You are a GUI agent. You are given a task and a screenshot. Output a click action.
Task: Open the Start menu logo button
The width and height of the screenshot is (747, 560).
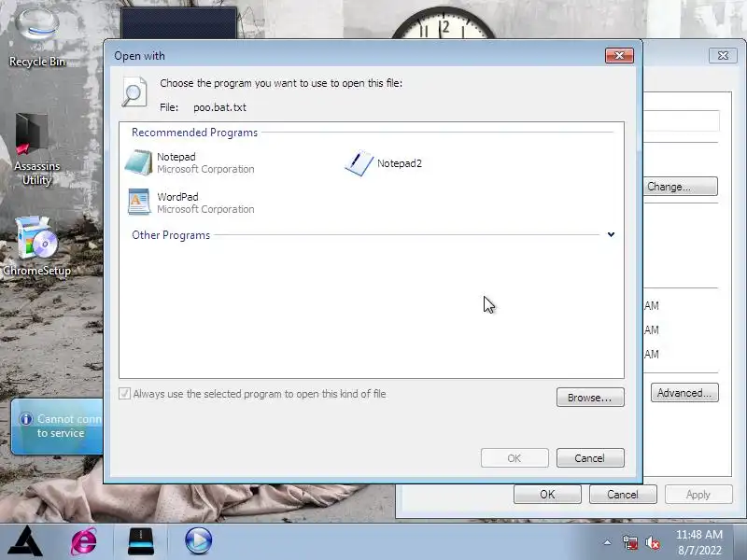click(26, 541)
